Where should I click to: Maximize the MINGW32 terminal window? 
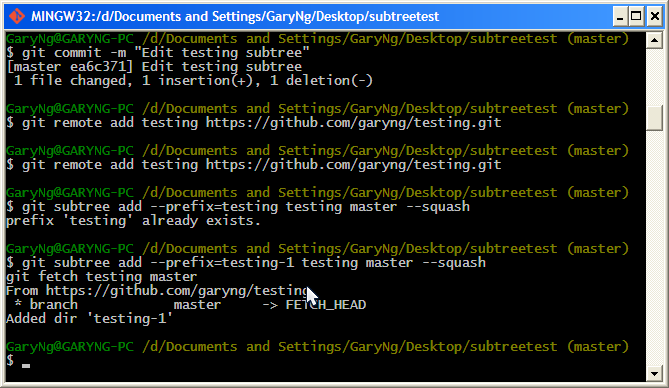636,17
